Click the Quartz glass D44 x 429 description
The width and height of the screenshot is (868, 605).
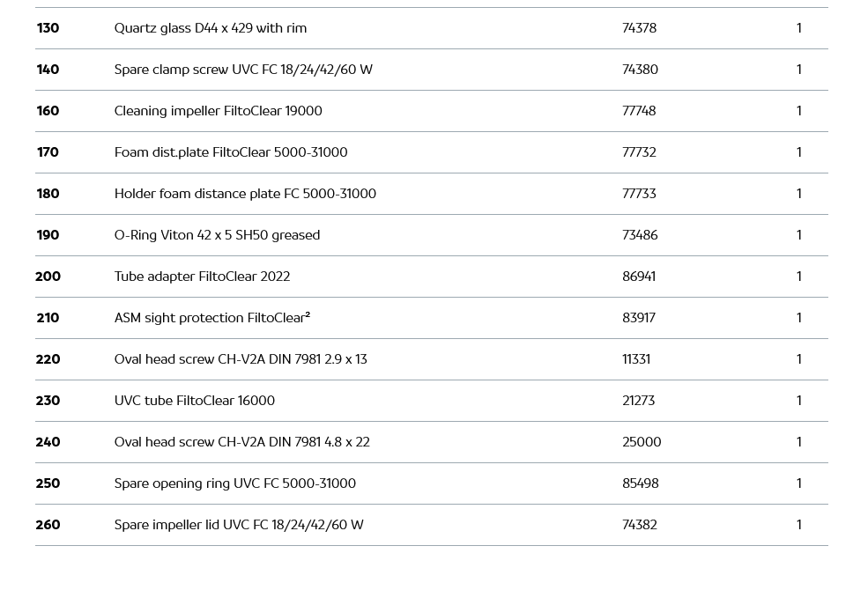click(210, 28)
